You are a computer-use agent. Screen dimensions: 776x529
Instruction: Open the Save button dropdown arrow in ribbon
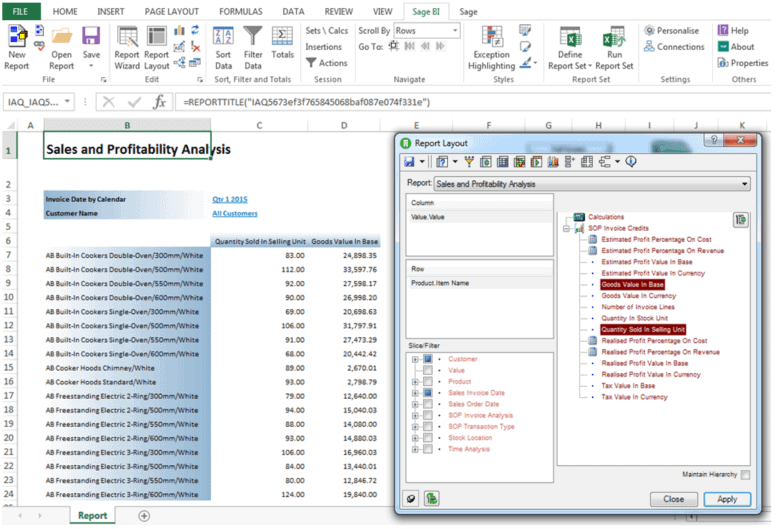coord(91,66)
